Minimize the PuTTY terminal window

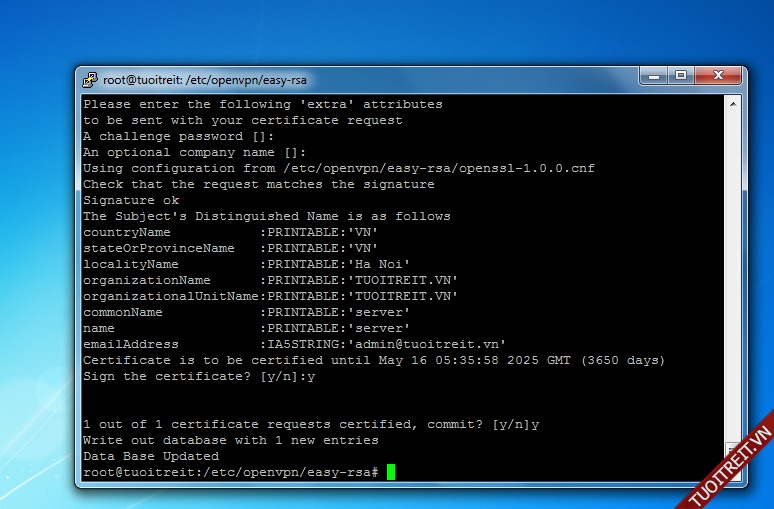pyautogui.click(x=655, y=76)
